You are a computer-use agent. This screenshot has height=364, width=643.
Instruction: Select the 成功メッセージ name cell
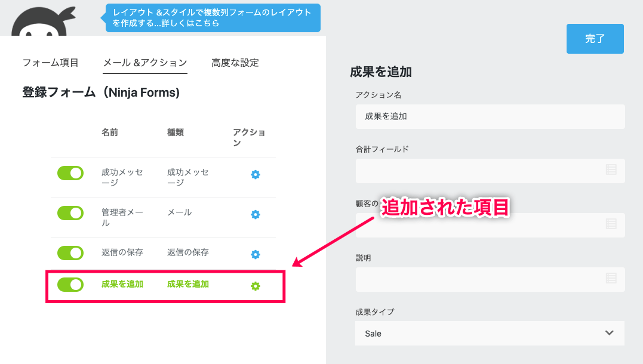[x=122, y=177]
